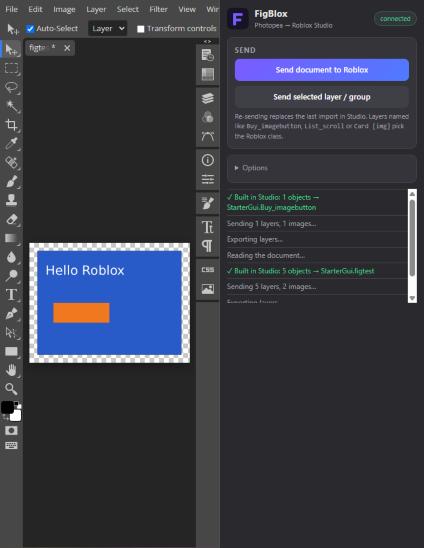Close the figtest document tab
Screen dimensions: 424x548
coord(67,48)
